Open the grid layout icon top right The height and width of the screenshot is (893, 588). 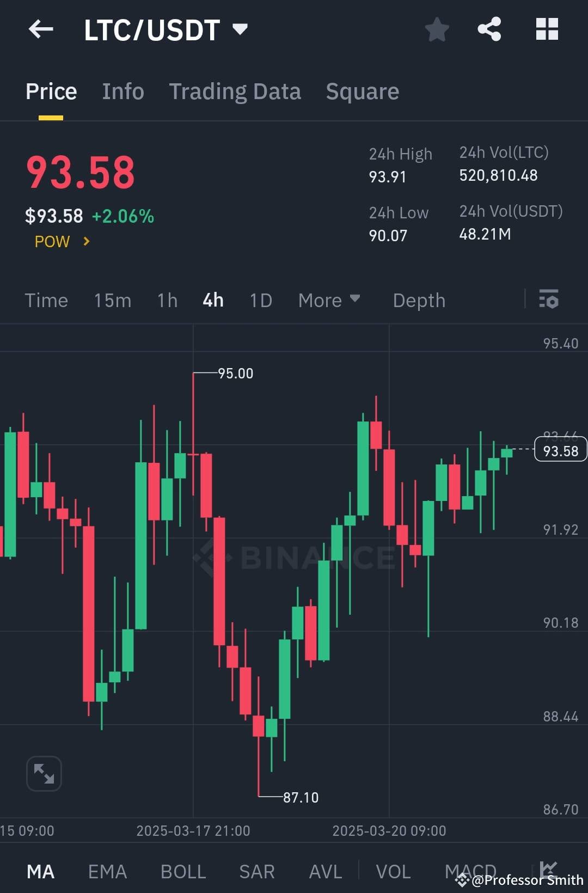(x=547, y=30)
